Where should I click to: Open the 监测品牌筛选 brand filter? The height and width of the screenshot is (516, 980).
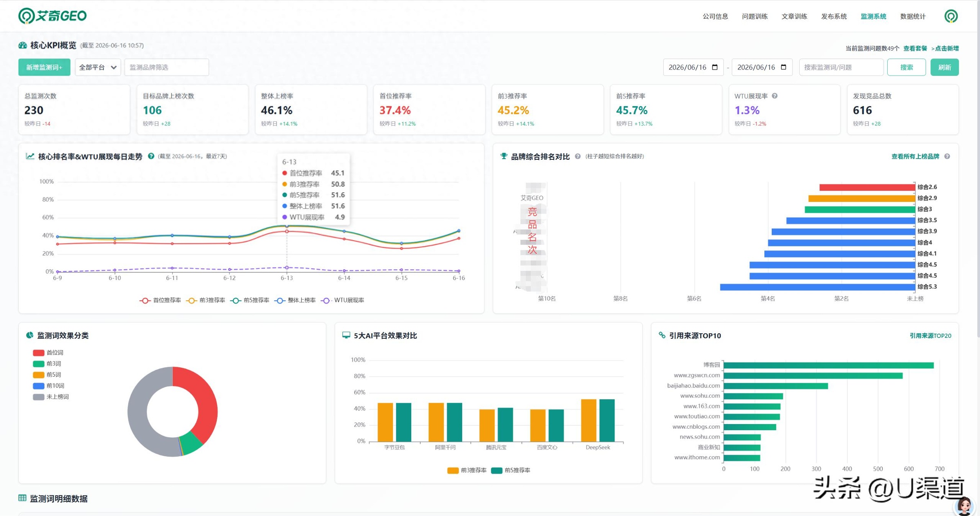(167, 67)
